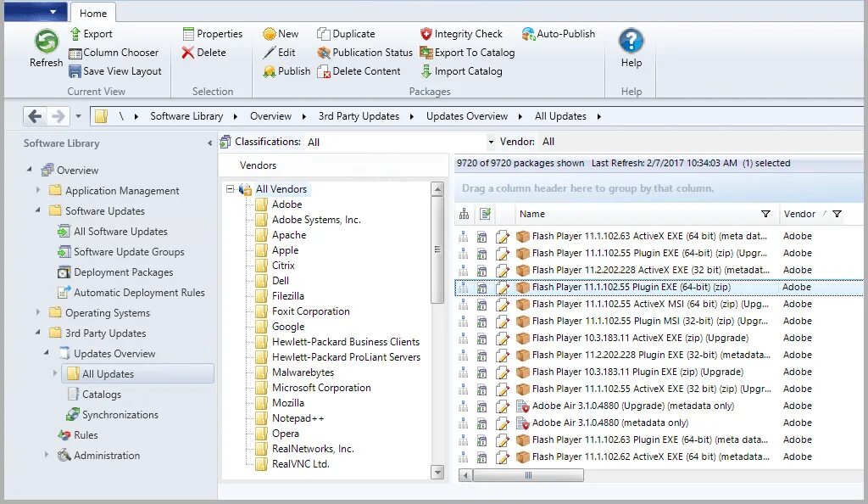
Task: Open the Column Chooser
Action: click(114, 53)
